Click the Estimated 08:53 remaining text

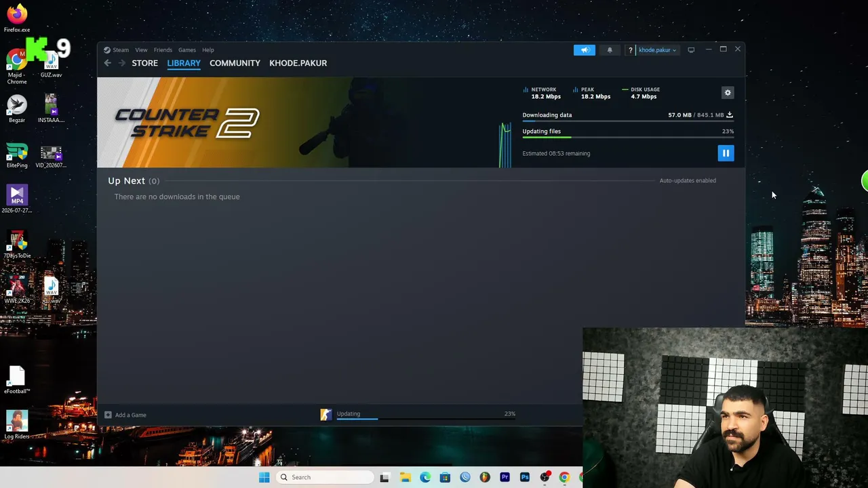(556, 154)
